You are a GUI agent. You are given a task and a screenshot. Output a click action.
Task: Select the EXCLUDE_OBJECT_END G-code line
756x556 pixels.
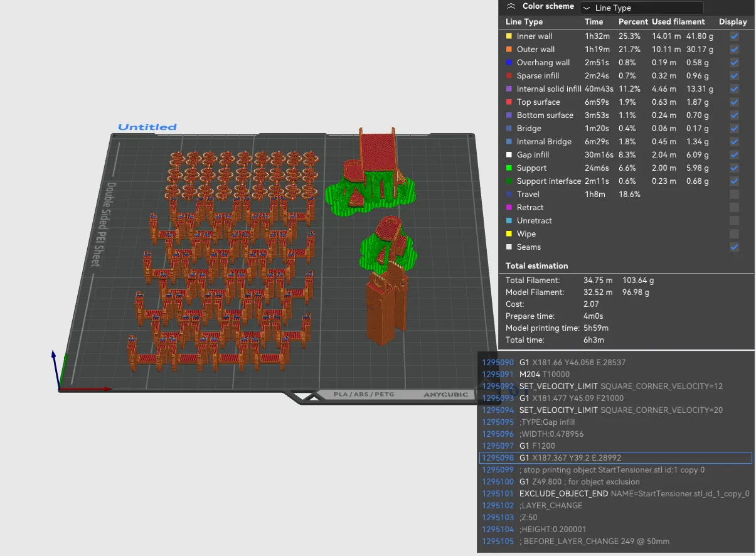(x=615, y=494)
